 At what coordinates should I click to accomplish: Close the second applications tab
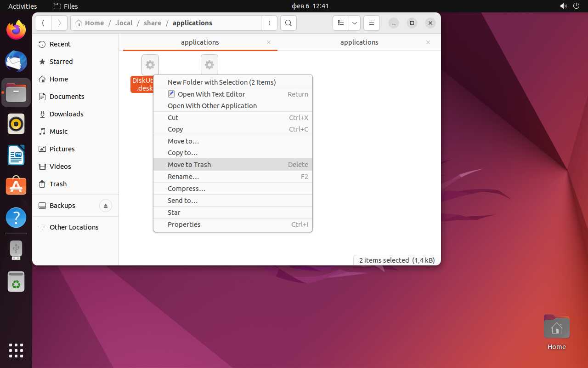[428, 42]
